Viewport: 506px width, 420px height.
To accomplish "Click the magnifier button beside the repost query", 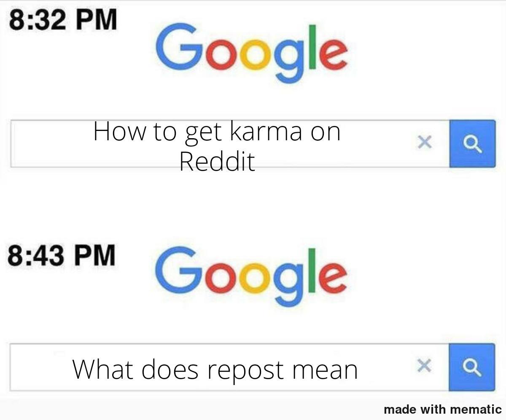I will point(472,367).
